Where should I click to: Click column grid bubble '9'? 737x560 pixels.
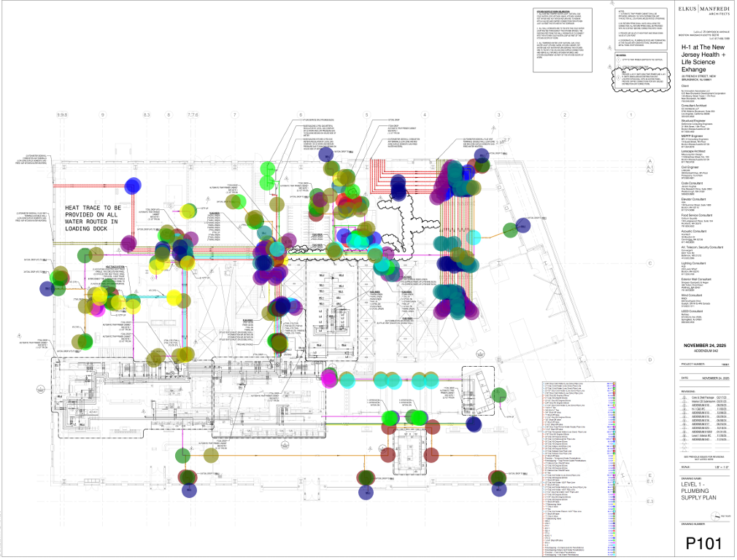(102, 114)
